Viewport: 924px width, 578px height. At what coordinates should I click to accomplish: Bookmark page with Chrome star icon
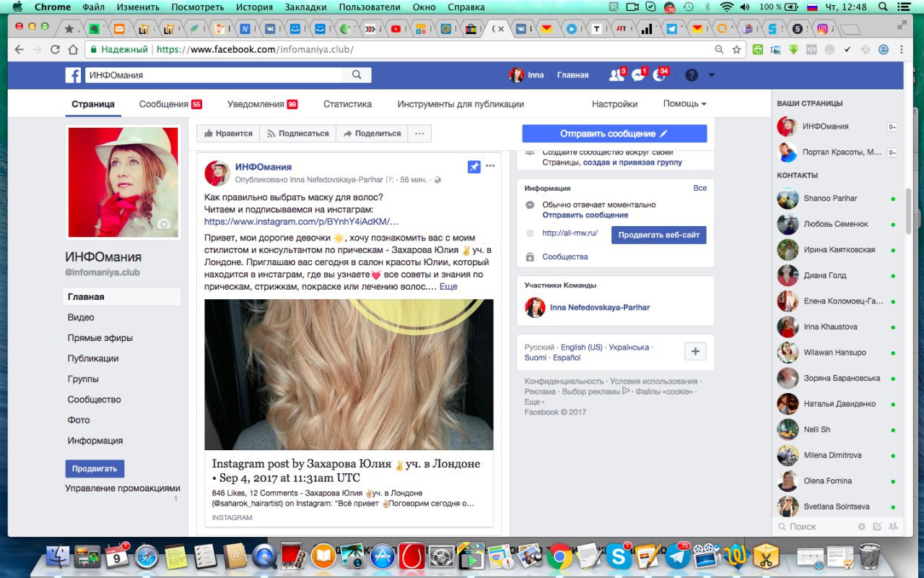pyautogui.click(x=736, y=50)
